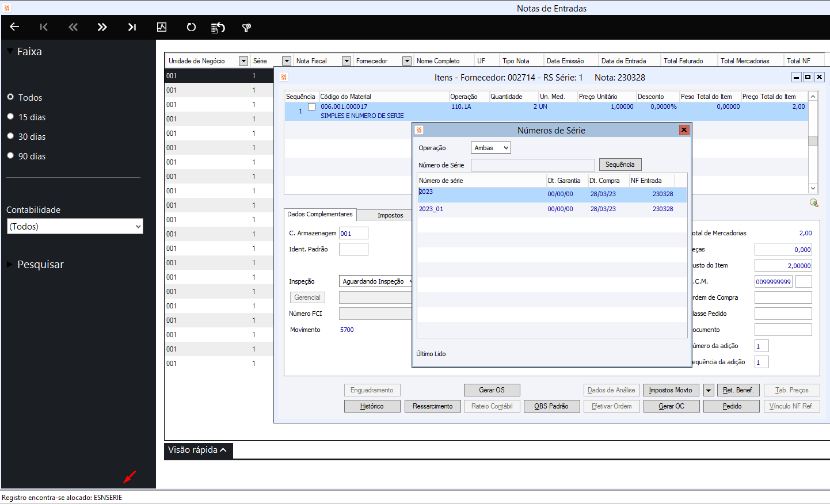Expand the Pesquisar section
The height and width of the screenshot is (504, 830).
(10, 265)
